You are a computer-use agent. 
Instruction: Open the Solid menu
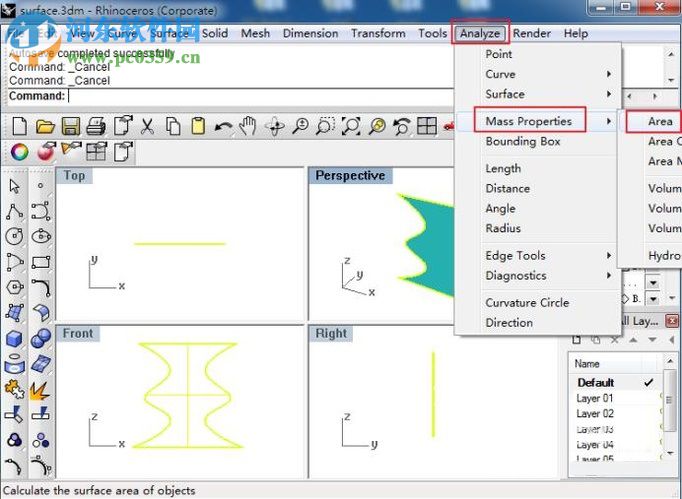(x=215, y=33)
